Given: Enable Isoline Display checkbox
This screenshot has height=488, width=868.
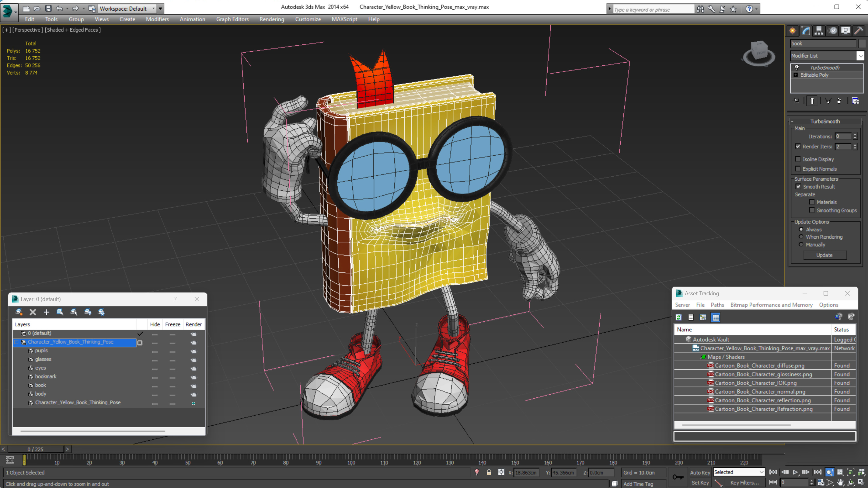Looking at the screenshot, I should 798,159.
